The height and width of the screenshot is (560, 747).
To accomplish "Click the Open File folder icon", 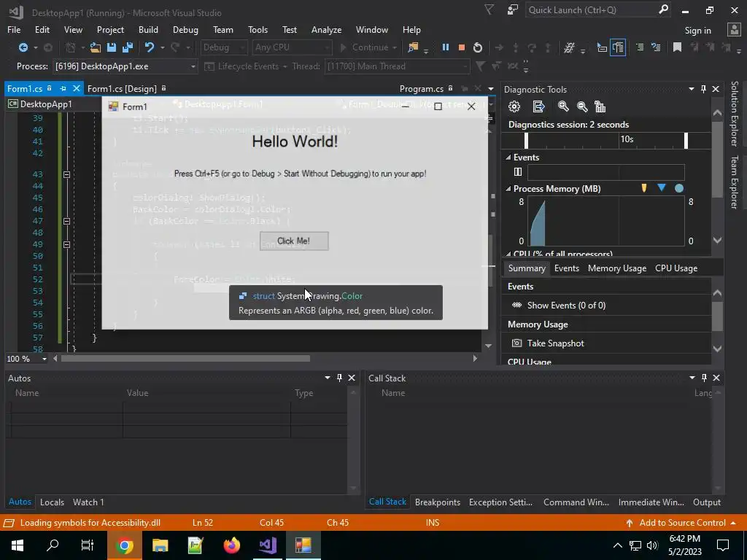I will [96, 47].
